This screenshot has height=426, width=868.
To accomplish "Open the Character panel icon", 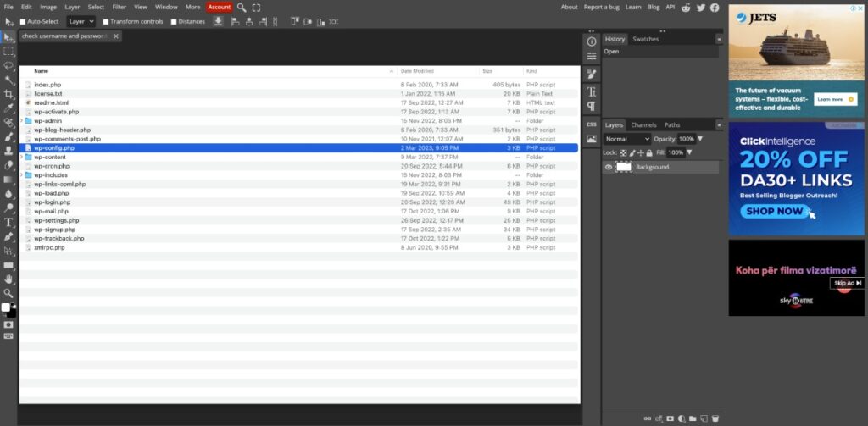I will 591,91.
